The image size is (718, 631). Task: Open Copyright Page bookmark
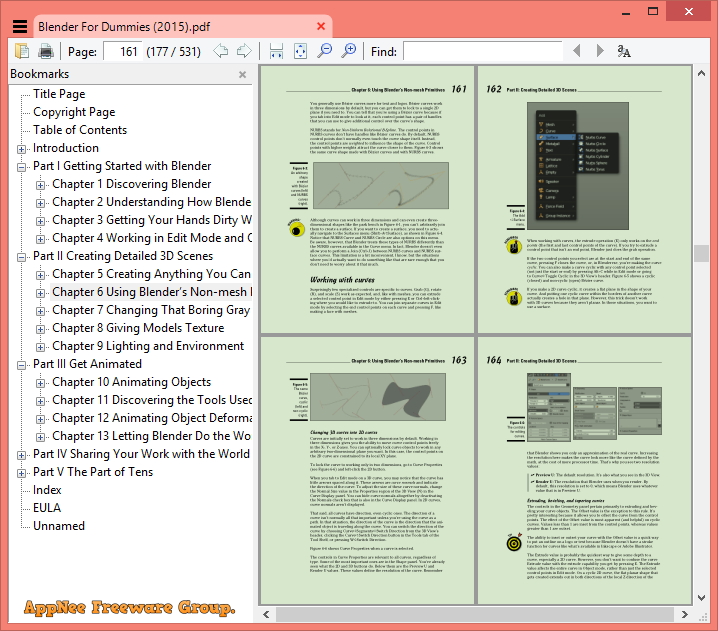74,112
